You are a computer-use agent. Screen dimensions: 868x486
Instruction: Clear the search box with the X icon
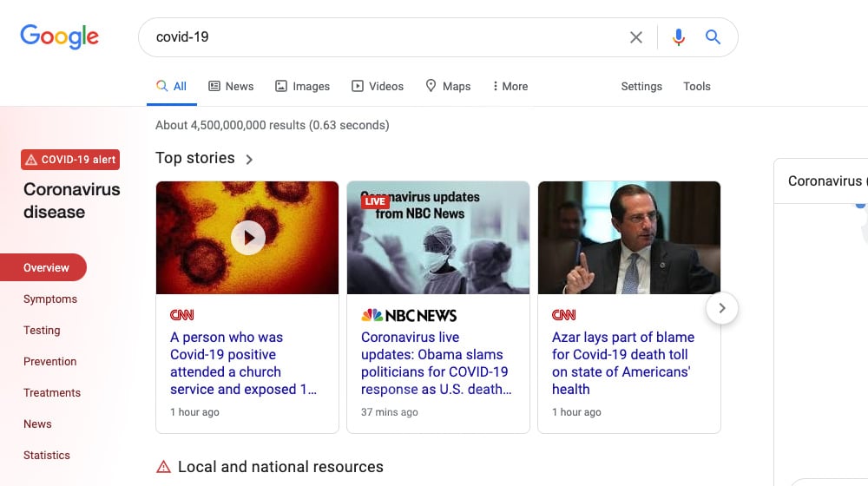(636, 37)
